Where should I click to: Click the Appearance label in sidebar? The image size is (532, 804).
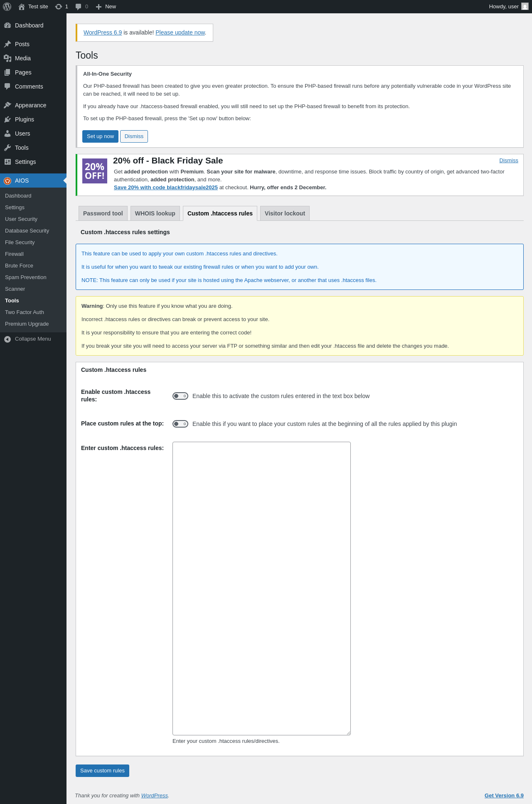[31, 105]
